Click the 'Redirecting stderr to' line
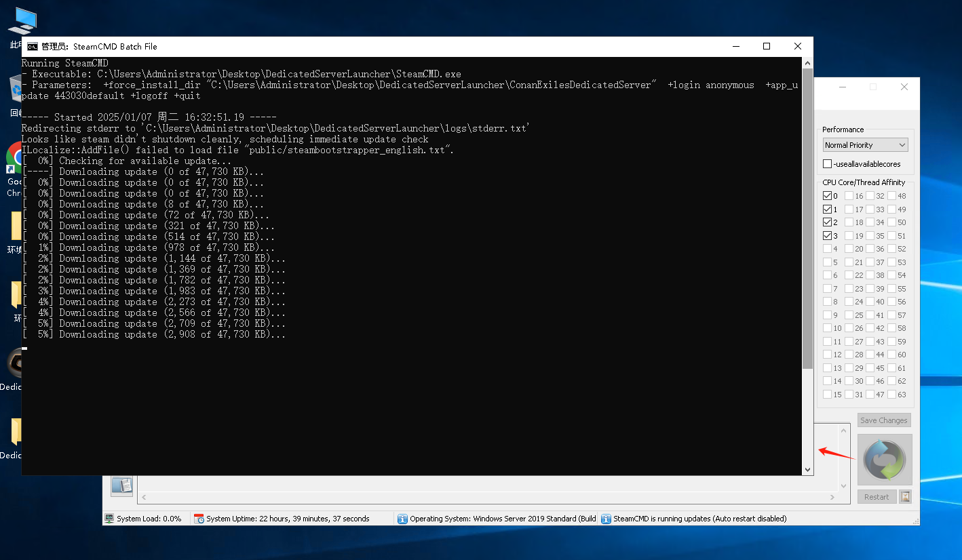Image resolution: width=962 pixels, height=560 pixels. click(x=275, y=128)
